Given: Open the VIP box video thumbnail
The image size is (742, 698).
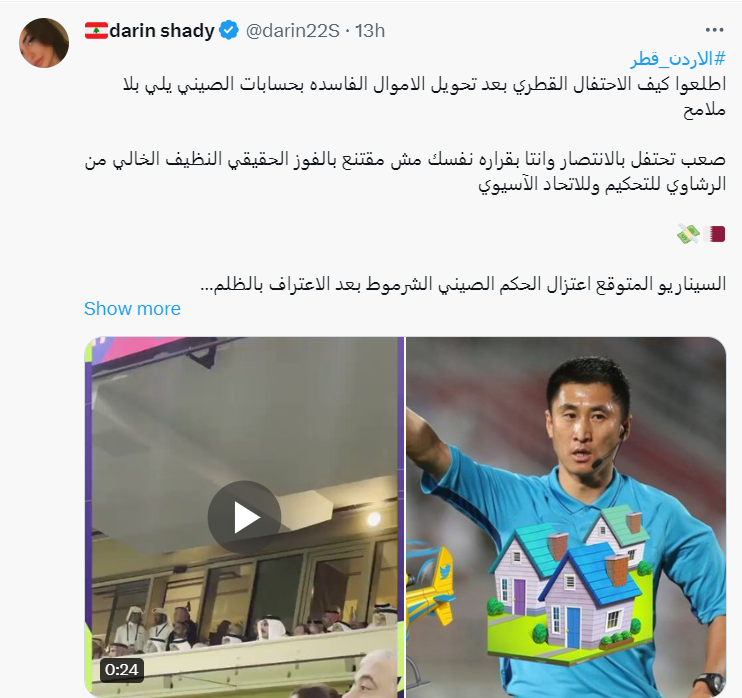Looking at the screenshot, I should pyautogui.click(x=244, y=517).
